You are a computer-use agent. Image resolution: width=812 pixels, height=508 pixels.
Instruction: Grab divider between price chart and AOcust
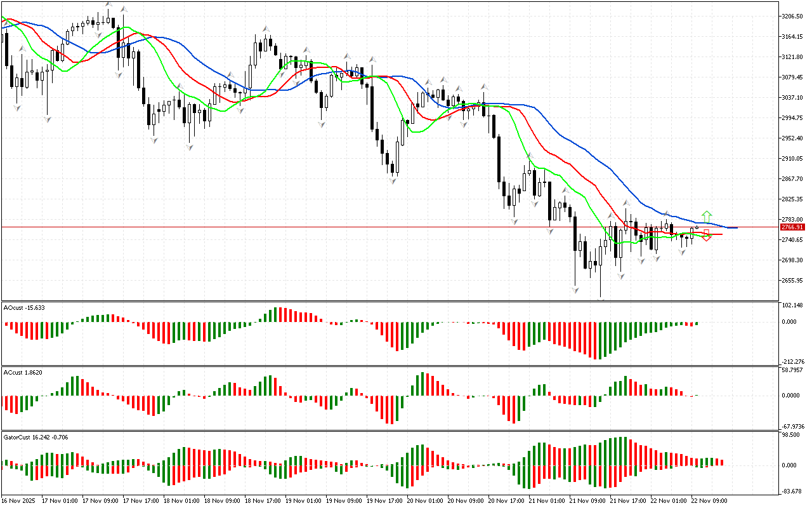tap(390, 301)
